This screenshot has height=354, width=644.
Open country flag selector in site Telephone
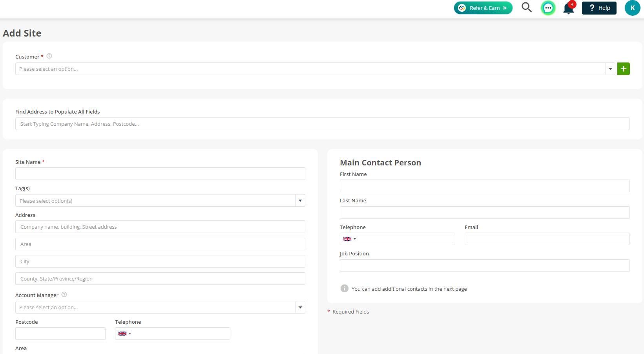tap(124, 334)
